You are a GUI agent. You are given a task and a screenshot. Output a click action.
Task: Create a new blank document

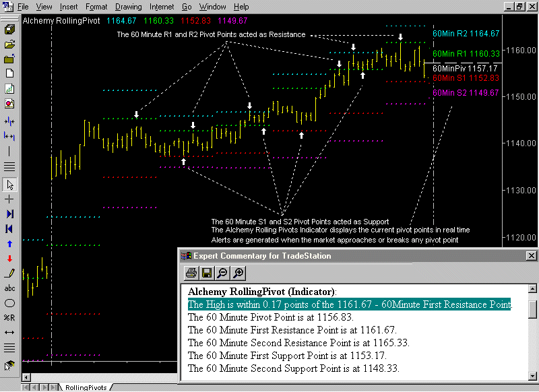click(x=9, y=73)
